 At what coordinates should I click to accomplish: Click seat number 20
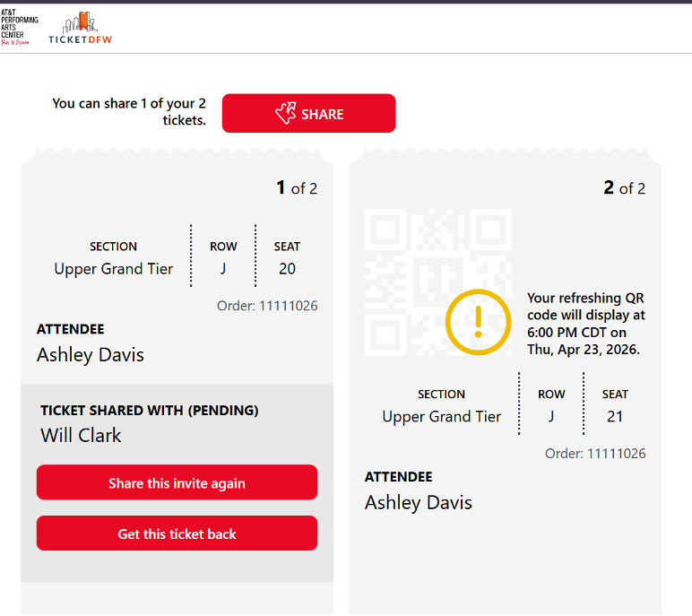[x=287, y=268]
